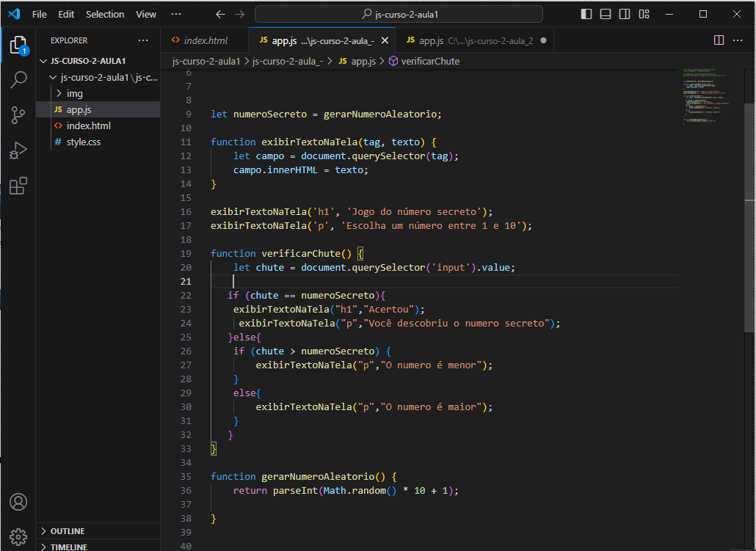Open the Search view in activity bar
Viewport: 756px width, 551px height.
click(x=18, y=79)
